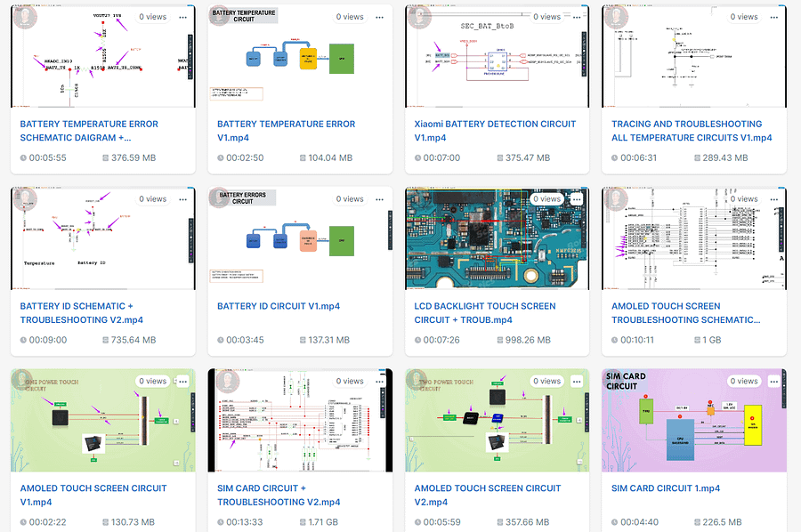Open more options for AMOLED TOUCH SCREEN TROUBLESHOOTING SCHEMATIC

[774, 199]
